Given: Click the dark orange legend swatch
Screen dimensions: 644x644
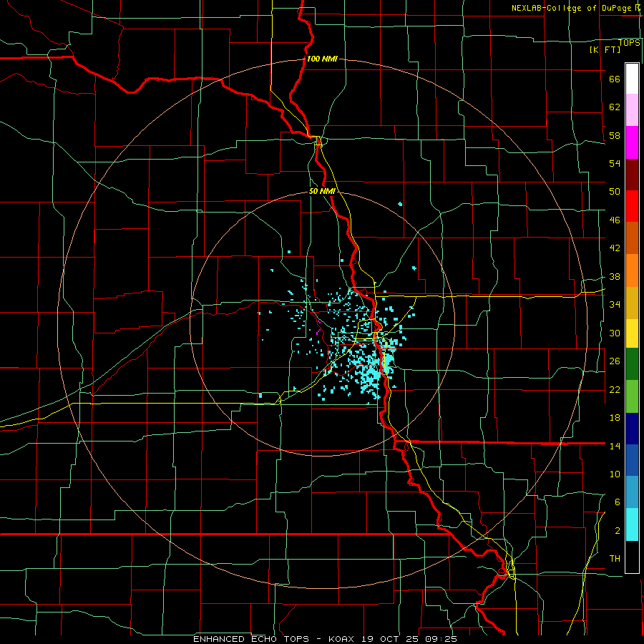Looking at the screenshot, I should click(632, 238).
